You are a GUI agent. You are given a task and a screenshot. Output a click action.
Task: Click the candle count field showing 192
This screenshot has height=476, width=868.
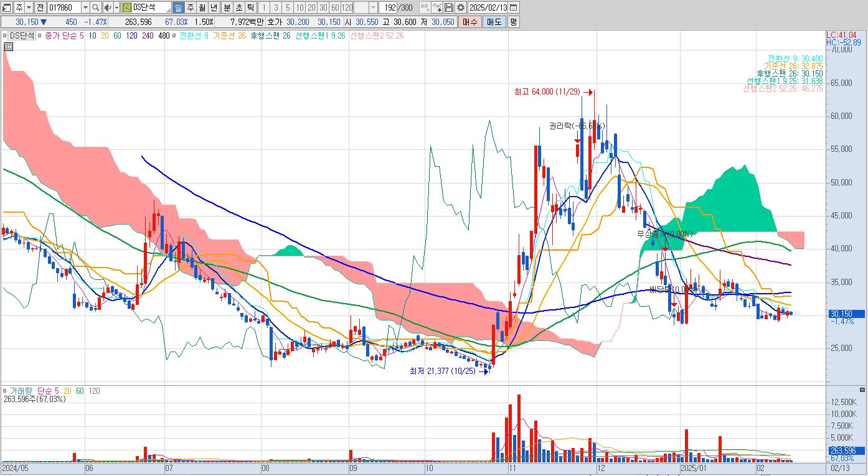point(387,7)
